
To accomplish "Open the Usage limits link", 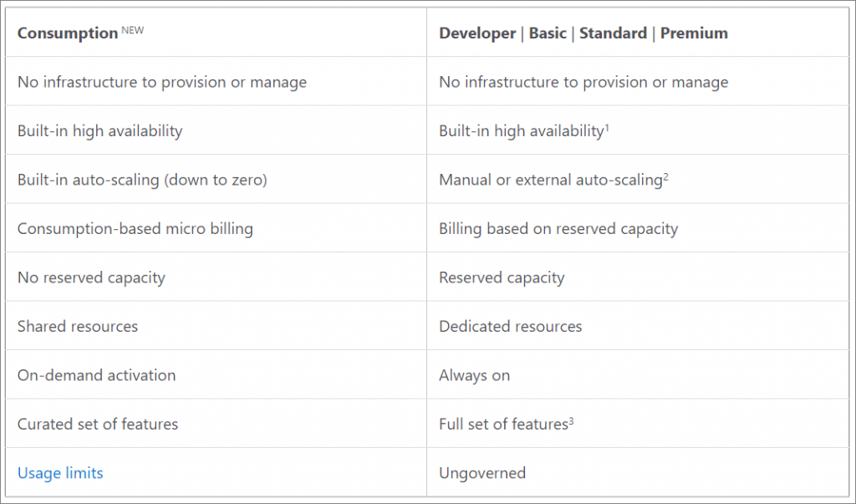I will coord(60,473).
